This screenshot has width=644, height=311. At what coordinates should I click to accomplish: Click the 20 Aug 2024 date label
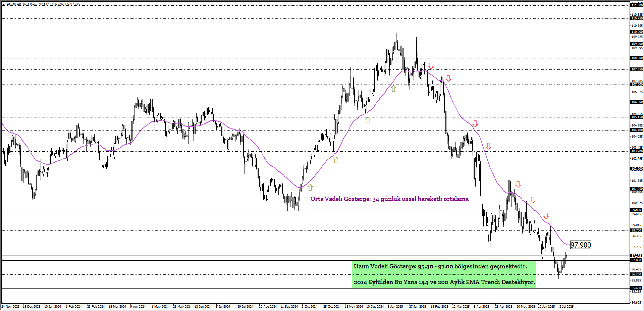coord(268,307)
